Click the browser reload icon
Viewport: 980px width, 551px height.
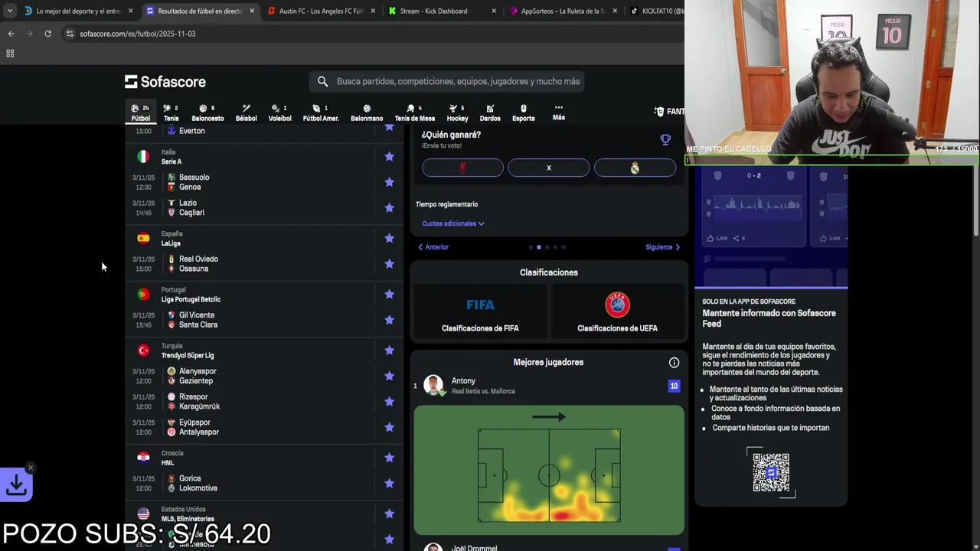47,34
